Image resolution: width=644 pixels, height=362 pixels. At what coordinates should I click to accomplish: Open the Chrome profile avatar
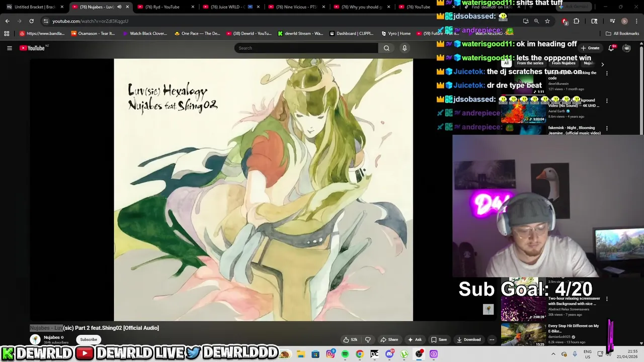(624, 21)
